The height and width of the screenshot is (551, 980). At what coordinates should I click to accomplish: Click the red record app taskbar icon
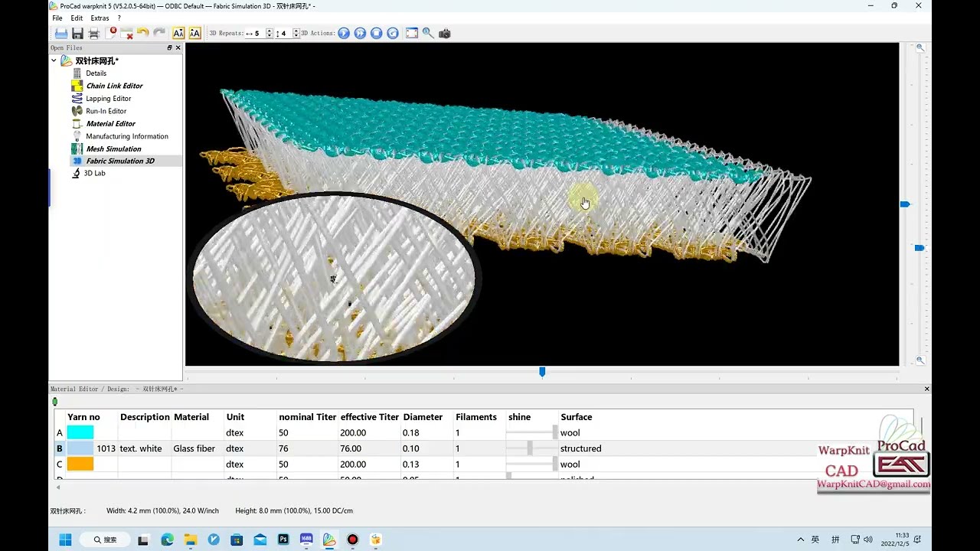pyautogui.click(x=352, y=540)
